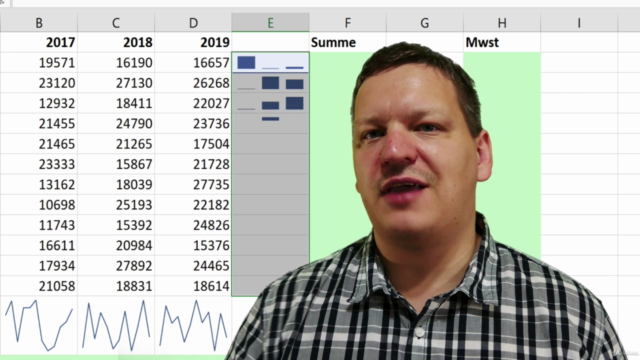Screen dimensions: 640x360
Task: Select column I header
Action: [x=579, y=23]
